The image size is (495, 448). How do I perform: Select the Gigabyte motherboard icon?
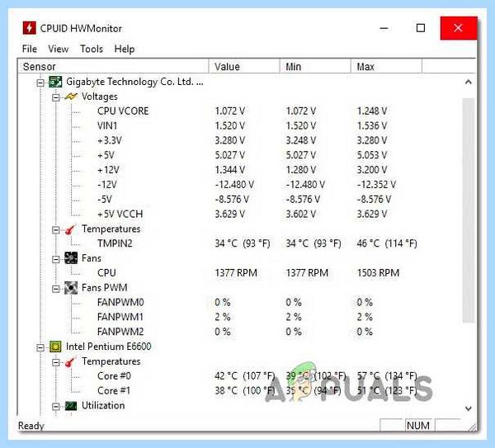click(55, 82)
